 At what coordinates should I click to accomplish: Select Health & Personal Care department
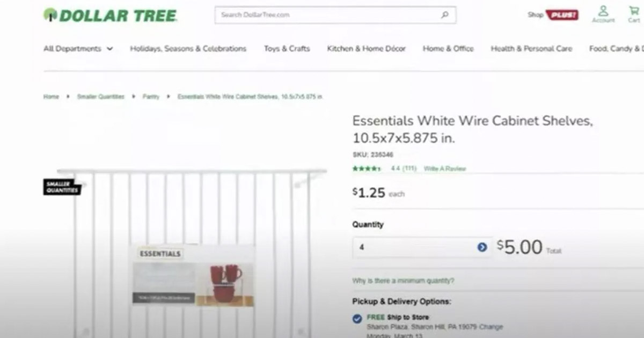click(x=531, y=48)
